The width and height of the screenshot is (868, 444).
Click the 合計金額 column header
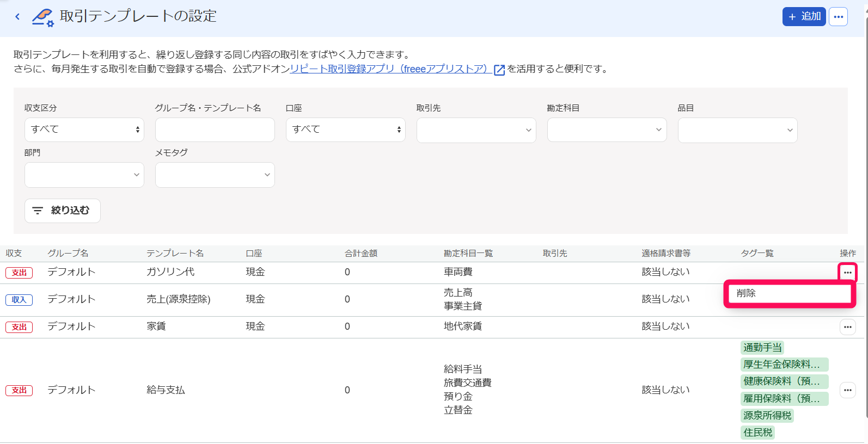(361, 254)
